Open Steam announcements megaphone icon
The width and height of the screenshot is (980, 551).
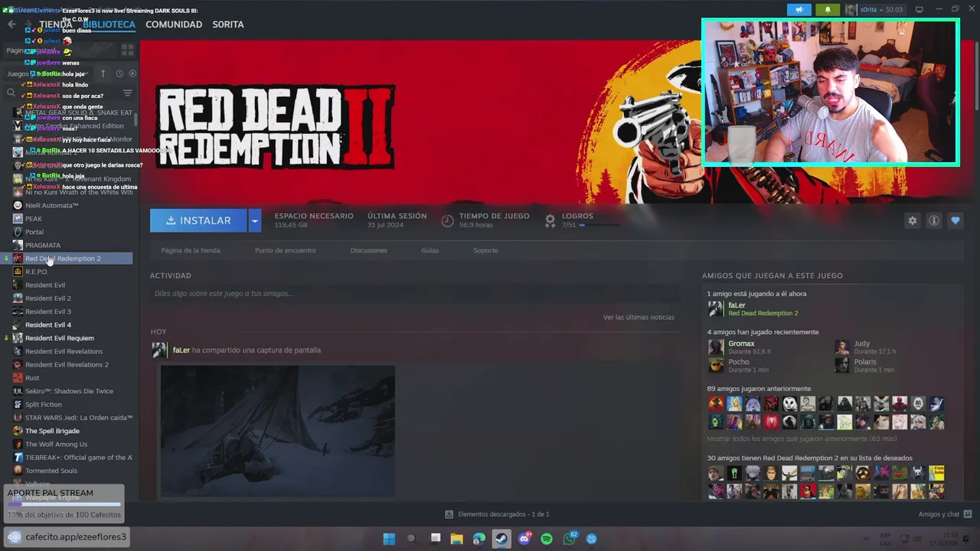point(799,10)
